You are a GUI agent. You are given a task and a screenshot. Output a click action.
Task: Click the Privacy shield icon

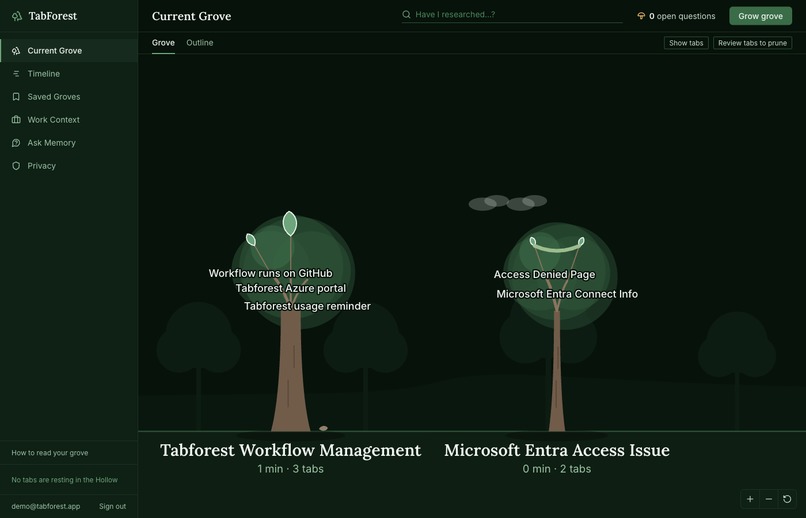click(16, 166)
